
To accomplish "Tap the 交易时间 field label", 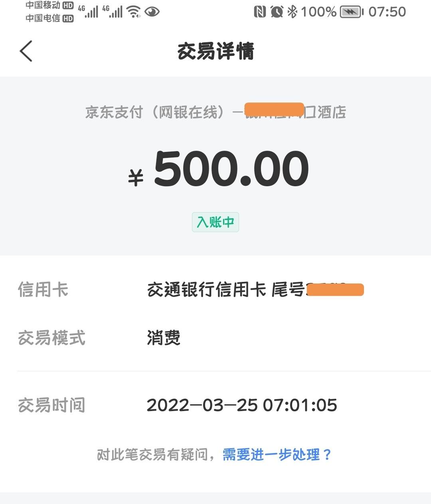I will pos(51,405).
